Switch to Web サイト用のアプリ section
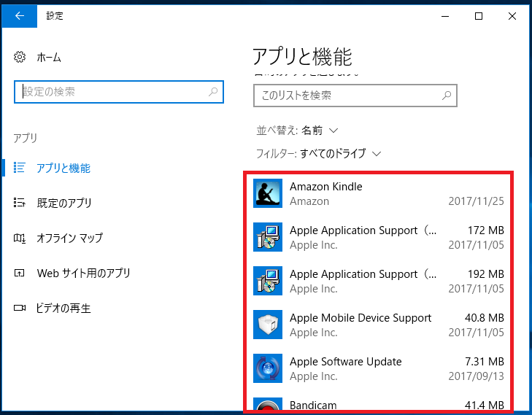The image size is (532, 415). [84, 273]
